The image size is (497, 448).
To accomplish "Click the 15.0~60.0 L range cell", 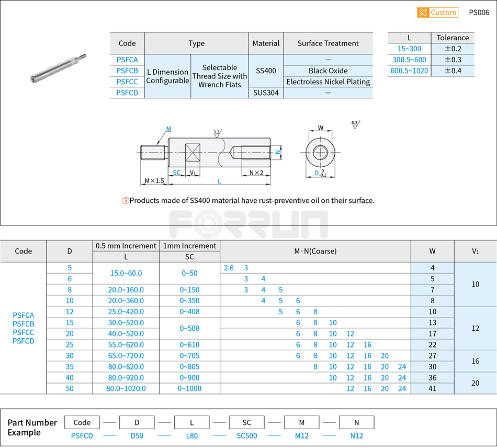I will (x=126, y=273).
